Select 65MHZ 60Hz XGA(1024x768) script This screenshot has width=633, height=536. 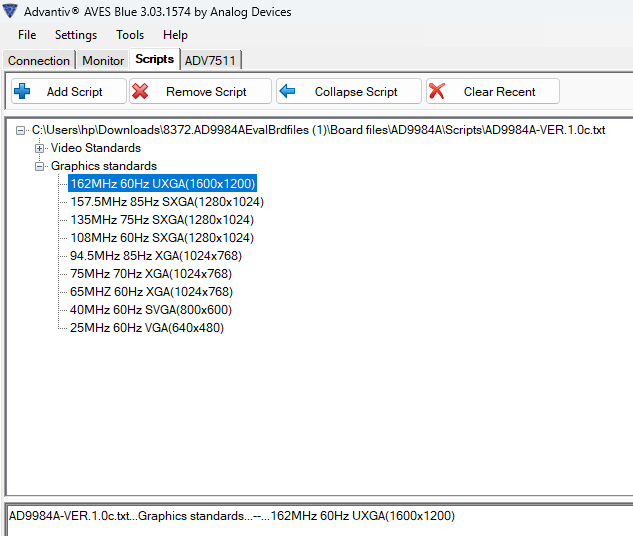point(151,292)
